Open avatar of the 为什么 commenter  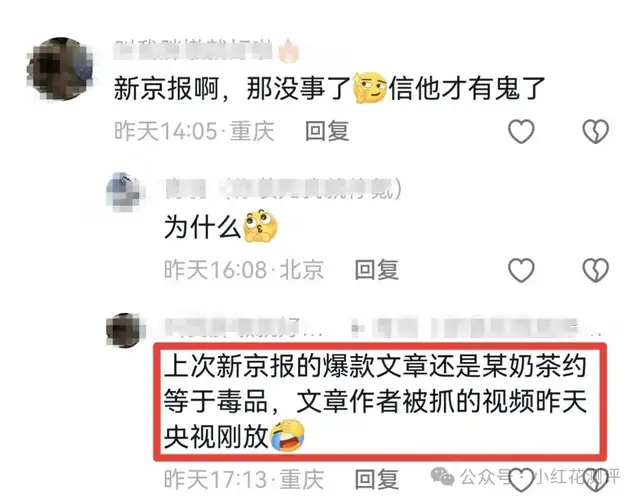click(x=123, y=191)
